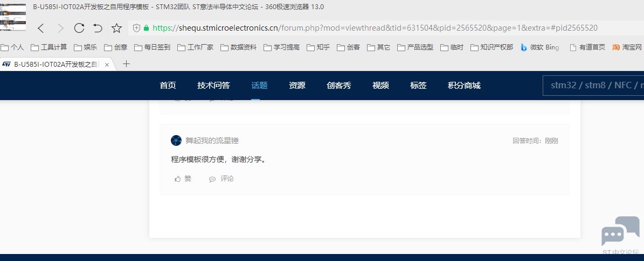Click the stm32 / stm8 / NFC search field
This screenshot has width=644, height=261.
593,86
